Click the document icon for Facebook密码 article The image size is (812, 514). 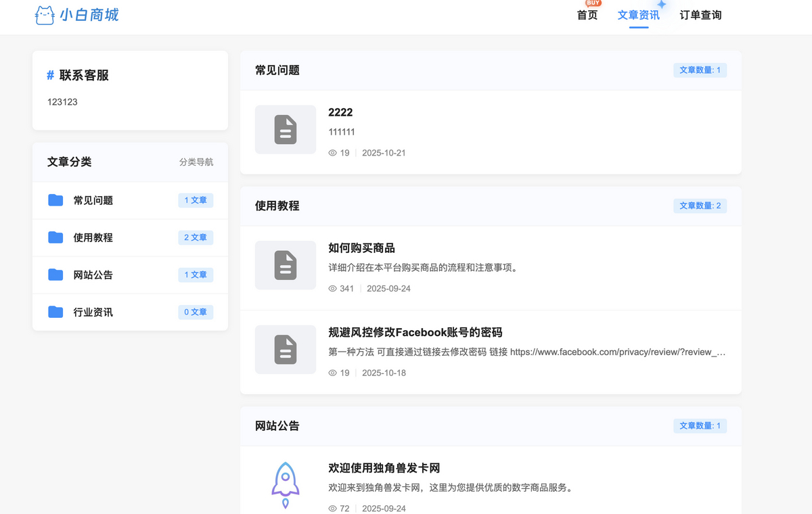(285, 350)
